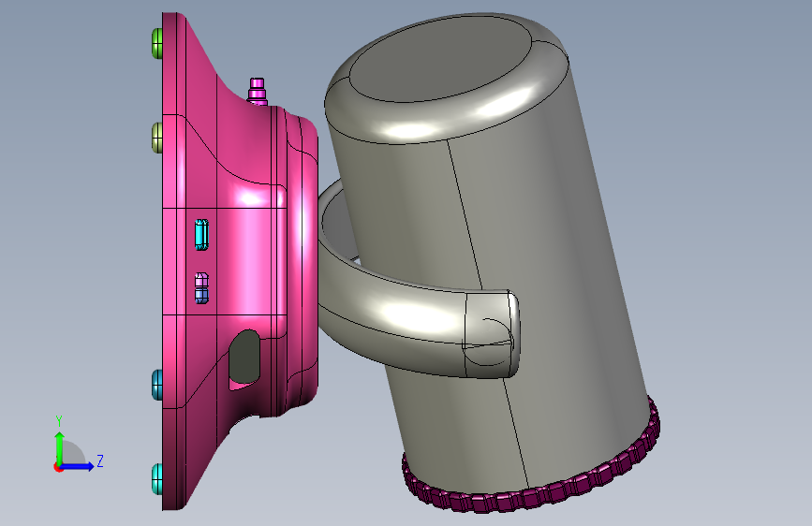Select the cyan bolt head at the flange bottom

click(157, 478)
